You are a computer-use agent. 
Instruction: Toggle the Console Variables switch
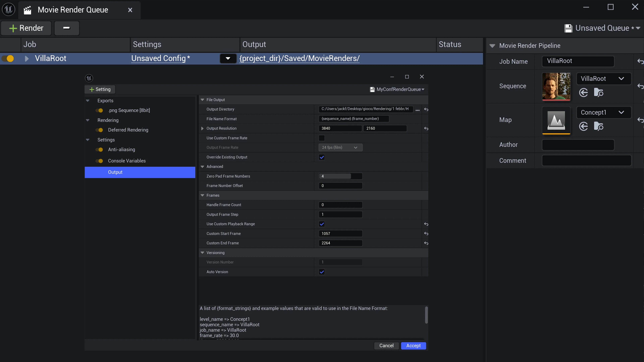[99, 161]
